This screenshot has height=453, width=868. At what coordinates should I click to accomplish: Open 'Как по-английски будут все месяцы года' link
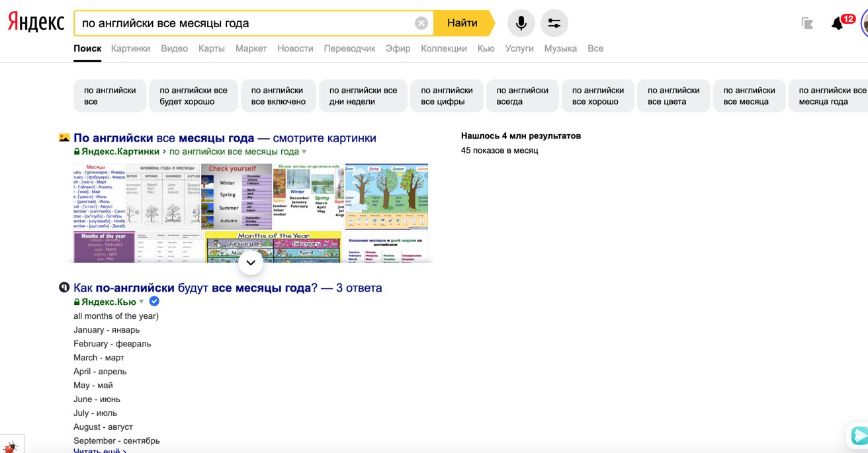(x=228, y=288)
